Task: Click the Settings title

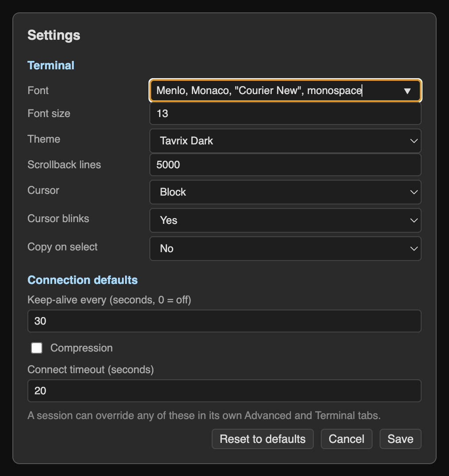Action: pos(54,35)
